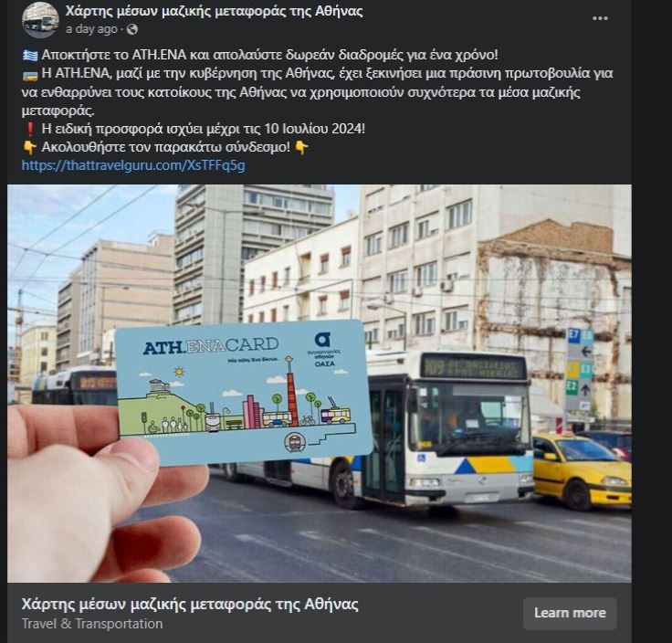672x643 pixels.
Task: Click the Greek flag emoji in the post
Action: [x=30, y=56]
